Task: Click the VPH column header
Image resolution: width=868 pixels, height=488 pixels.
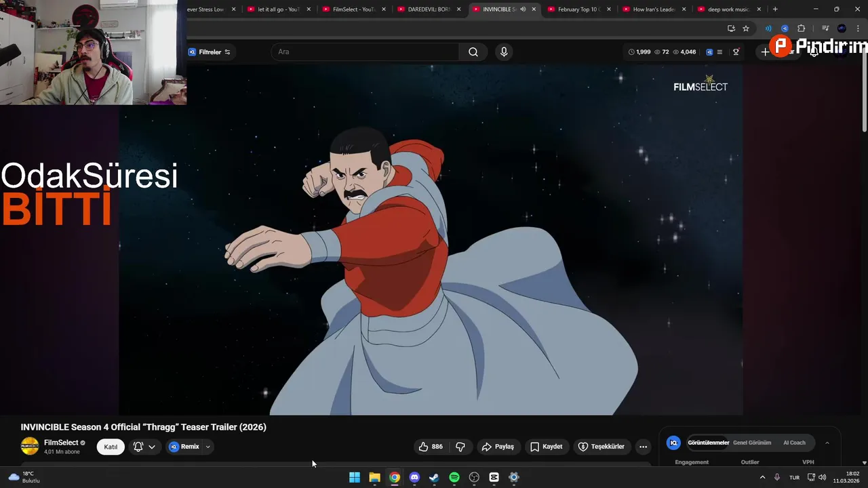Action: 808,462
